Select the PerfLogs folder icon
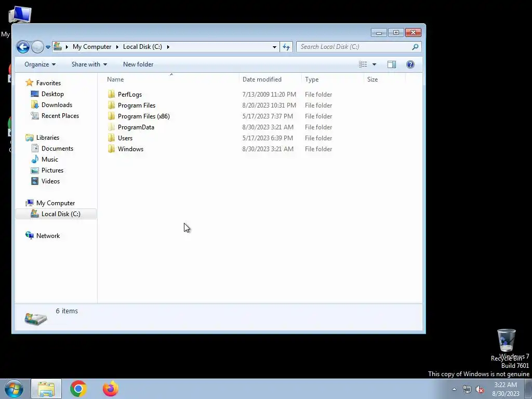Image resolution: width=532 pixels, height=399 pixels. tap(111, 95)
